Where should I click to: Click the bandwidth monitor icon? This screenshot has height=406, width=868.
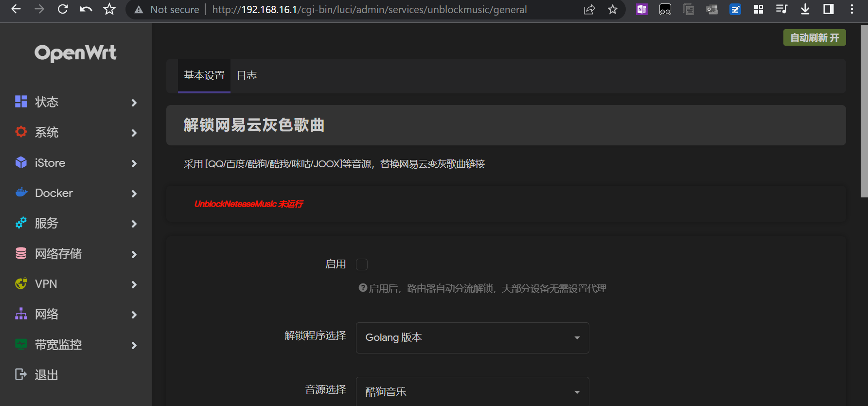click(x=21, y=344)
